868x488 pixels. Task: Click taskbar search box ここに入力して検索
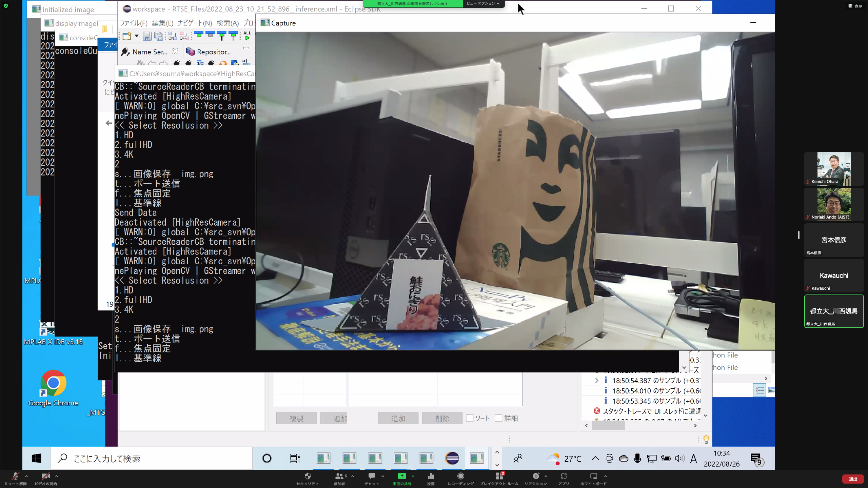pyautogui.click(x=152, y=459)
